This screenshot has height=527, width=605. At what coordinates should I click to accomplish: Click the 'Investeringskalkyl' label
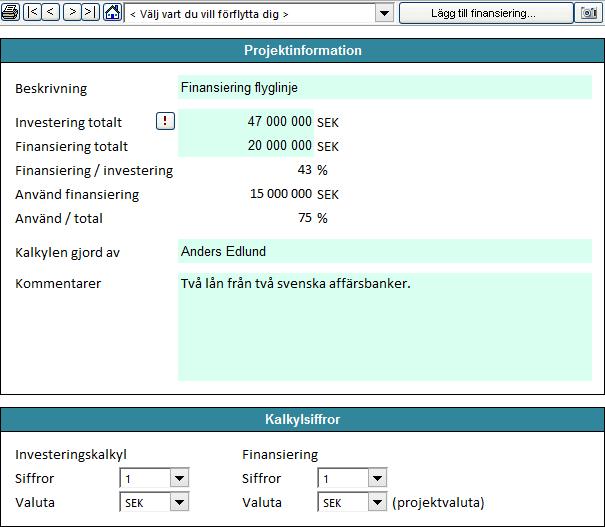coord(71,455)
